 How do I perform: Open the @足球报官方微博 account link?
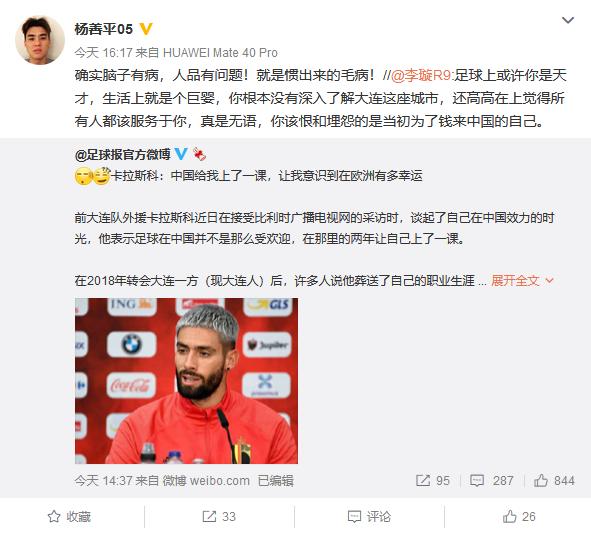[122, 154]
